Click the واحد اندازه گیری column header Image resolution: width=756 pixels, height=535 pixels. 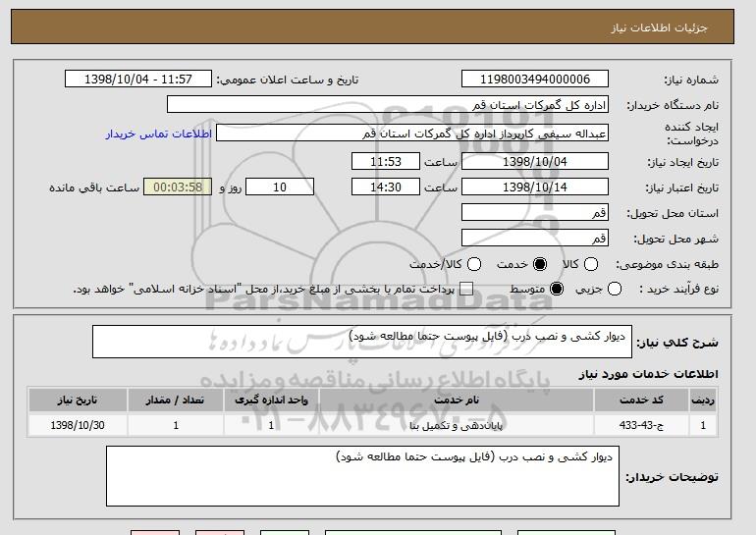[271, 401]
